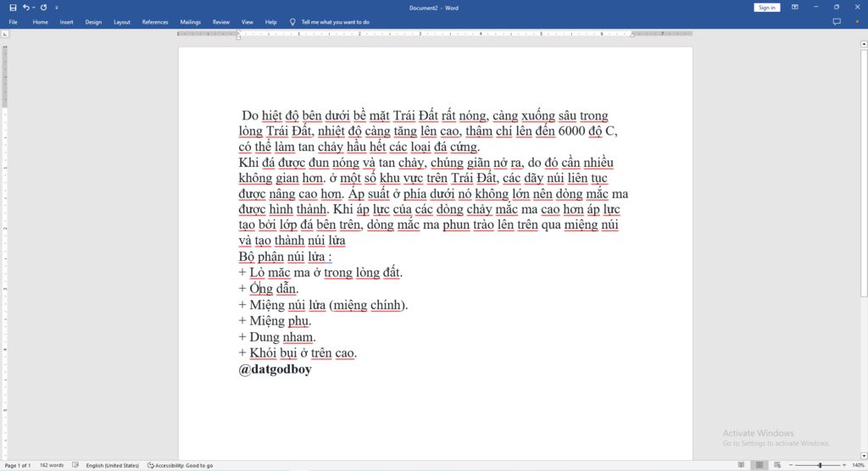This screenshot has height=471, width=868.
Task: Undo the last action
Action: (x=25, y=8)
